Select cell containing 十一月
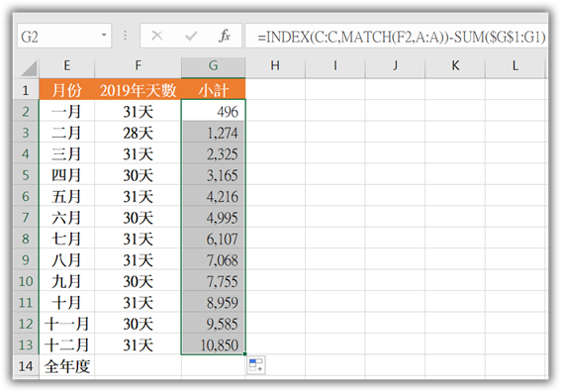This screenshot has height=392, width=561. pyautogui.click(x=66, y=324)
